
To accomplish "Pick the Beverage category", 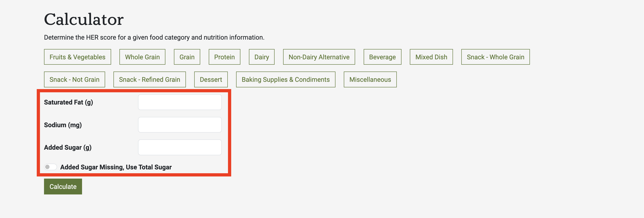I will click(x=382, y=57).
